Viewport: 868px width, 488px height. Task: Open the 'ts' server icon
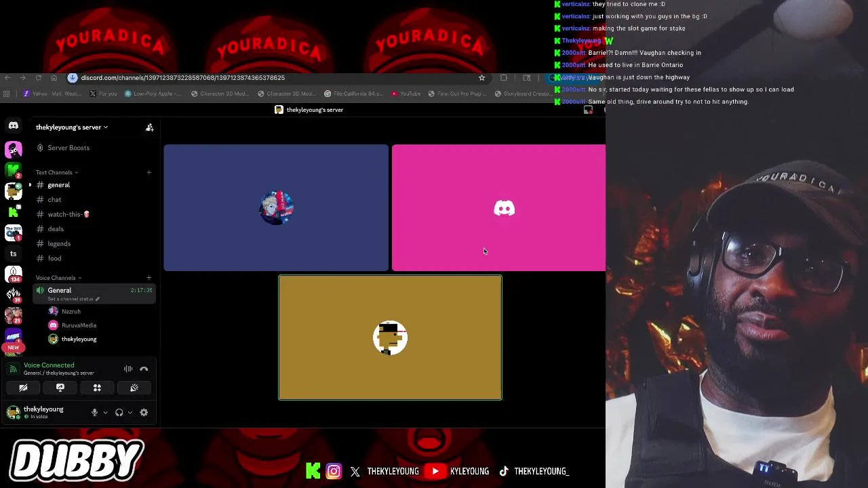[13, 253]
